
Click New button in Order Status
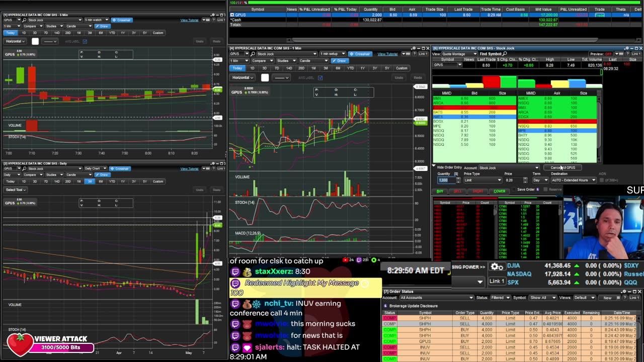coord(607,298)
